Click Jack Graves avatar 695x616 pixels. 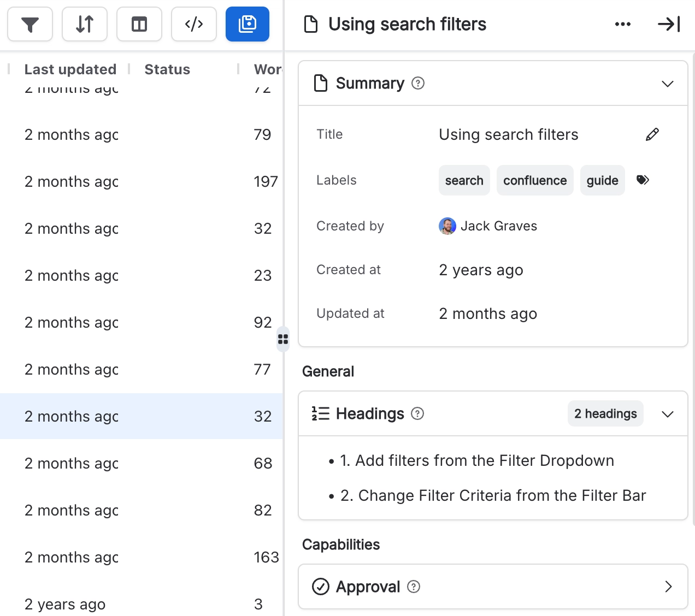point(447,226)
